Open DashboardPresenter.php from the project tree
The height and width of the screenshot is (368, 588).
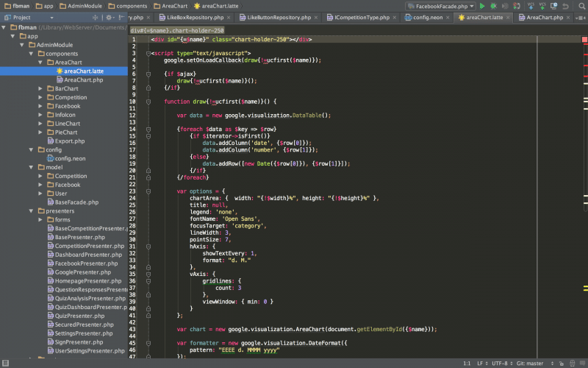point(88,255)
